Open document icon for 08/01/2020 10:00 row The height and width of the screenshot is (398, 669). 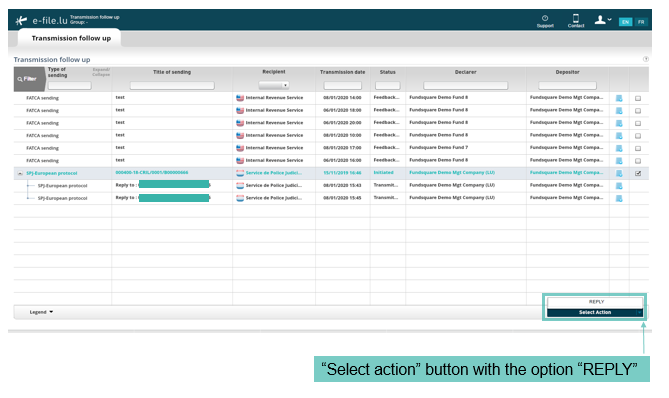(x=619, y=136)
